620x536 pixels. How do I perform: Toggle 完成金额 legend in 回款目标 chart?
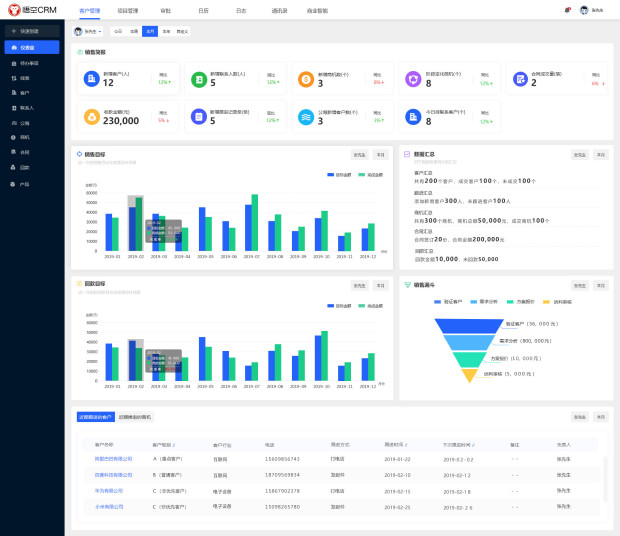click(x=367, y=303)
